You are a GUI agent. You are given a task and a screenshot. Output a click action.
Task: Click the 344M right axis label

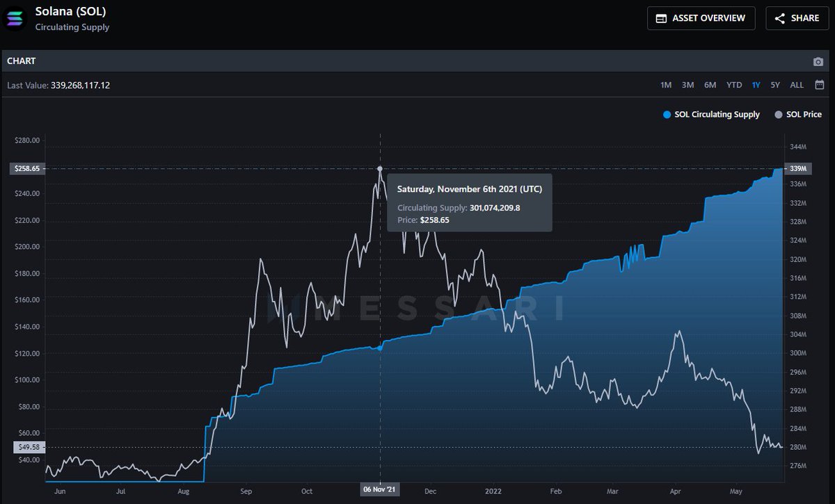pos(798,147)
